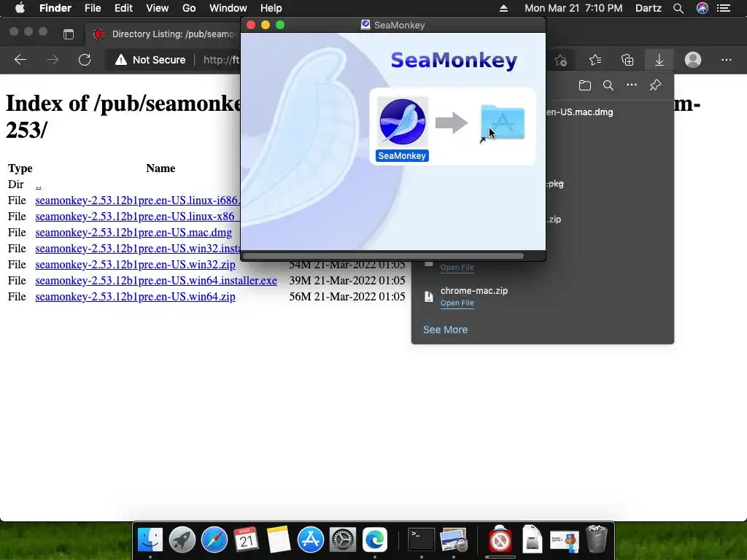Viewport: 747px width, 560px height.
Task: Click the eject icon in menu bar
Action: pos(503,8)
